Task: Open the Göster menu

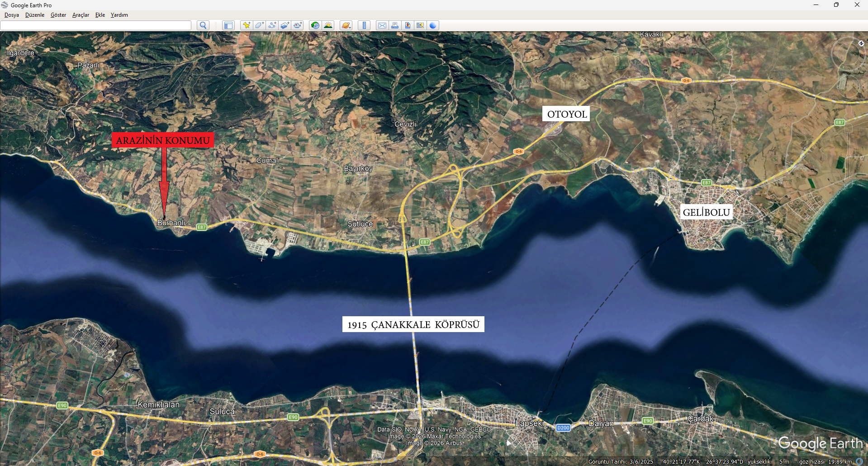Action: (58, 15)
